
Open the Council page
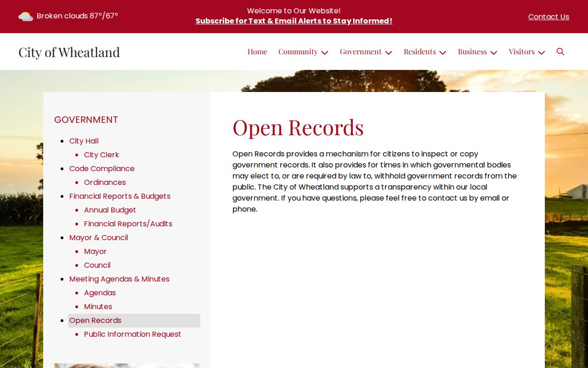click(x=97, y=265)
